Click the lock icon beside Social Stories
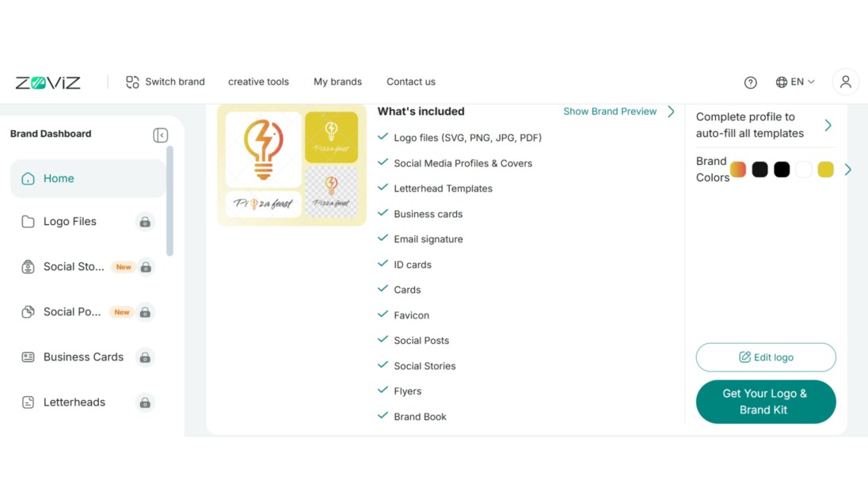 click(x=146, y=268)
